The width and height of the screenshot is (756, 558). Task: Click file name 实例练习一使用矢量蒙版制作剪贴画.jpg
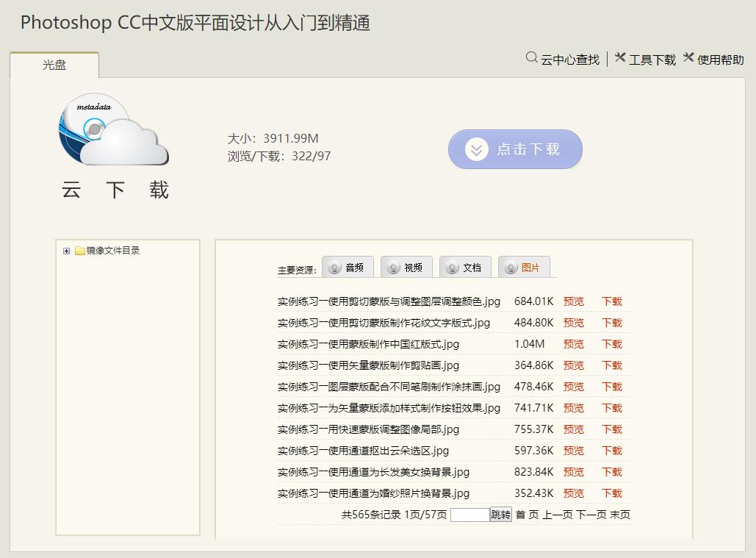tap(368, 365)
